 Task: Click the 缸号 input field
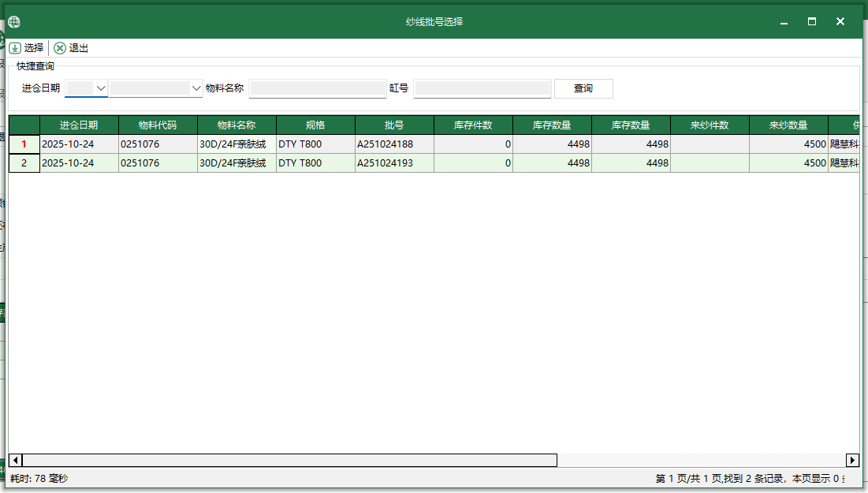click(x=482, y=88)
